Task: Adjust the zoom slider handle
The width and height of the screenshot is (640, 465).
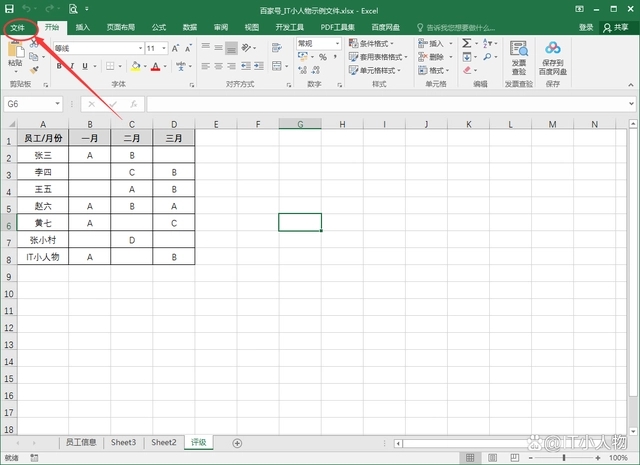Action: point(564,458)
